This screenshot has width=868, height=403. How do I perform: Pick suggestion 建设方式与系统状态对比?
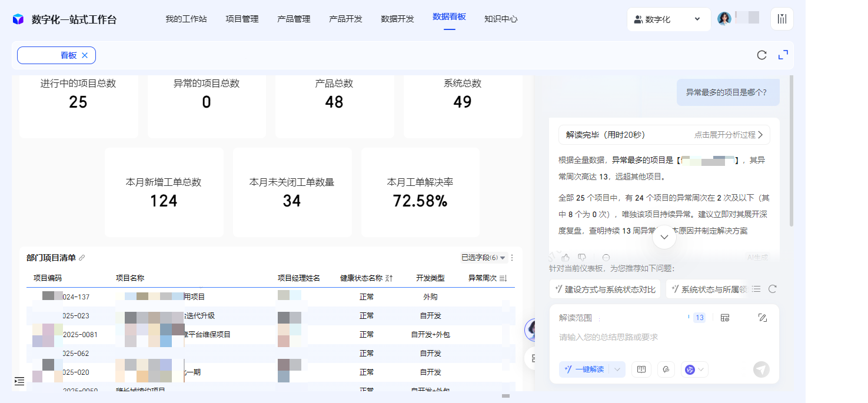(x=605, y=289)
